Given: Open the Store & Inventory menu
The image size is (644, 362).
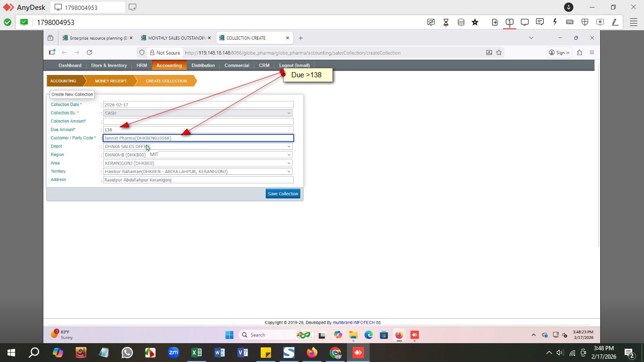Looking at the screenshot, I should [x=109, y=66].
